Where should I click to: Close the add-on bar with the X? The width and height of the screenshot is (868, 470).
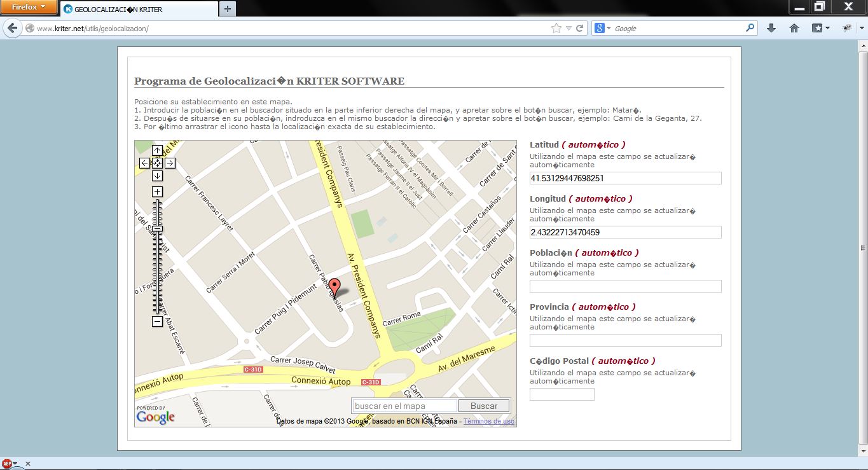[x=28, y=464]
